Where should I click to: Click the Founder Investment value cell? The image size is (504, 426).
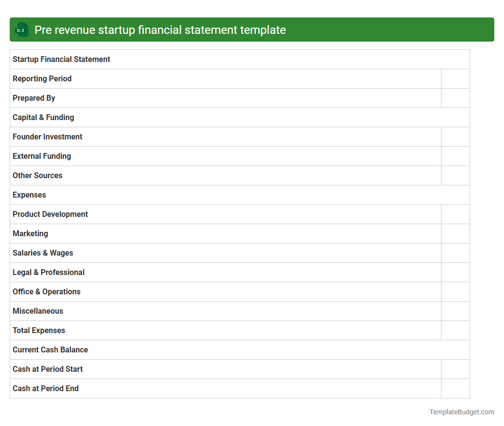click(455, 137)
